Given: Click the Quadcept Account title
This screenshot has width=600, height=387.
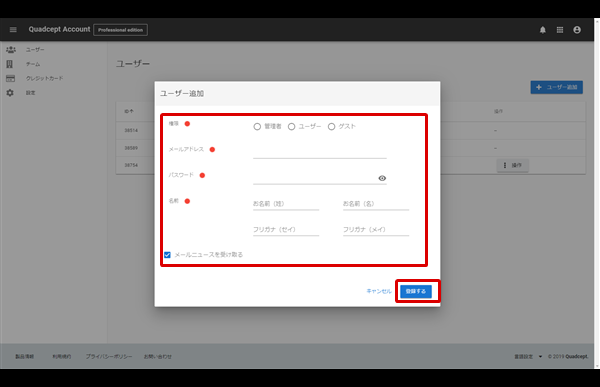Looking at the screenshot, I should 59,29.
